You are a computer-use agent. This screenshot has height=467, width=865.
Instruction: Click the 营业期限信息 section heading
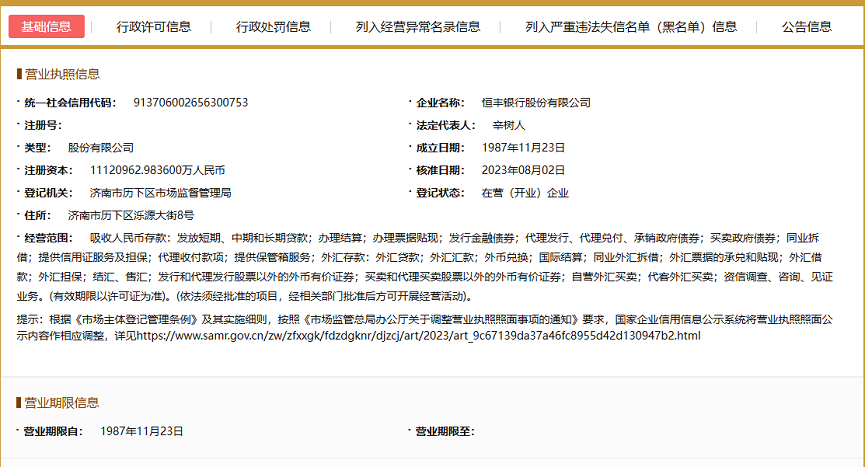[x=61, y=402]
